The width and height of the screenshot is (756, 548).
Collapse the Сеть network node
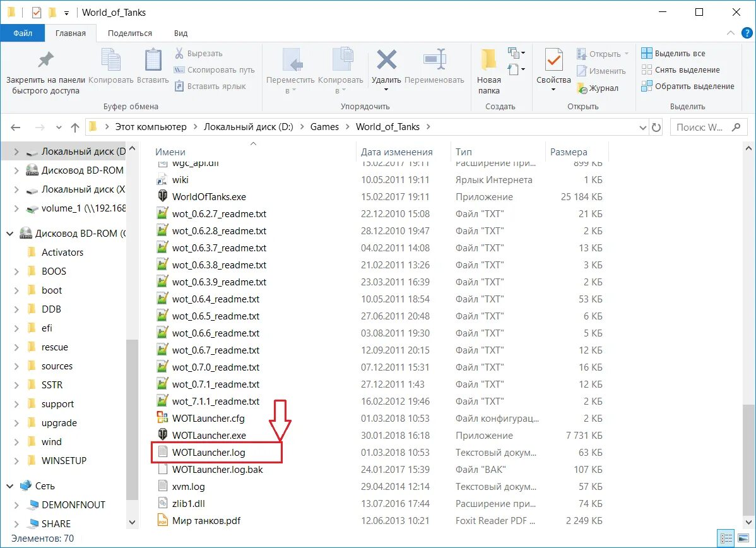pyautogui.click(x=9, y=486)
